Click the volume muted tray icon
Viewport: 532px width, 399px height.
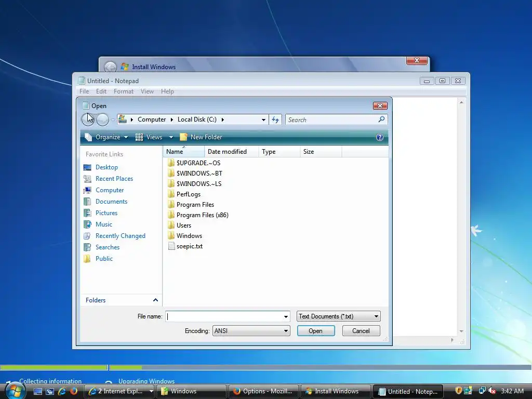click(493, 391)
